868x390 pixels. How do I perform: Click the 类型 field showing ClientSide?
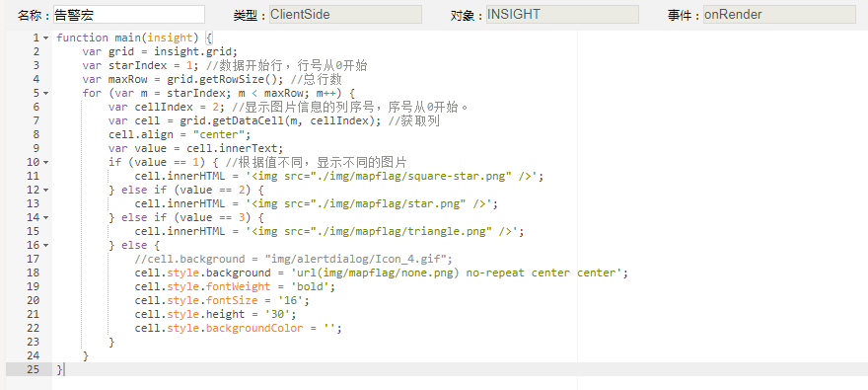(345, 15)
